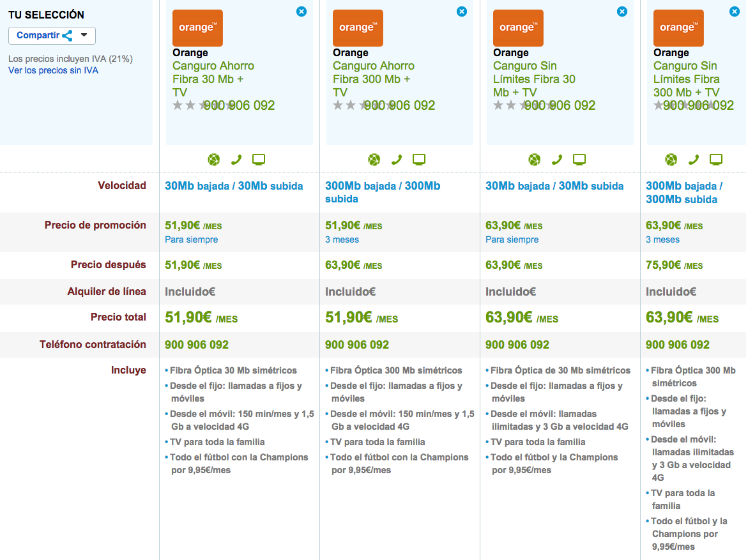Click phone icon under Canguro Sin Límites Fibra 300
The image size is (748, 560).
694,160
